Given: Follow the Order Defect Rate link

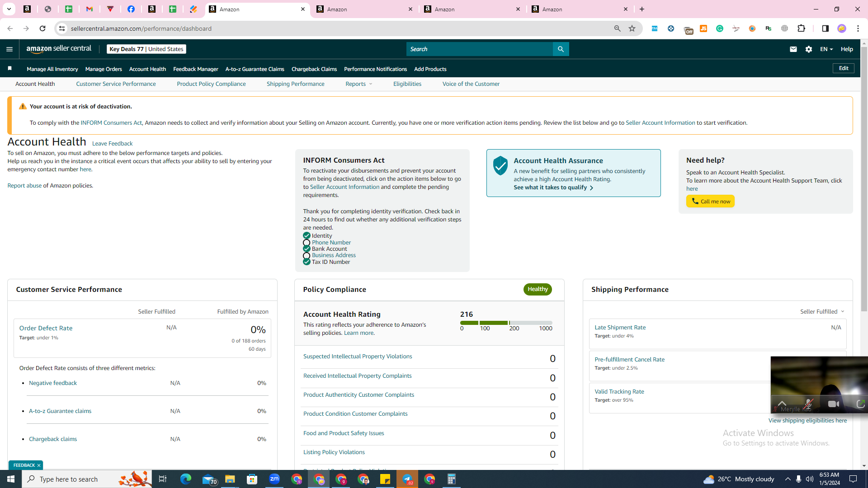Looking at the screenshot, I should pyautogui.click(x=46, y=328).
